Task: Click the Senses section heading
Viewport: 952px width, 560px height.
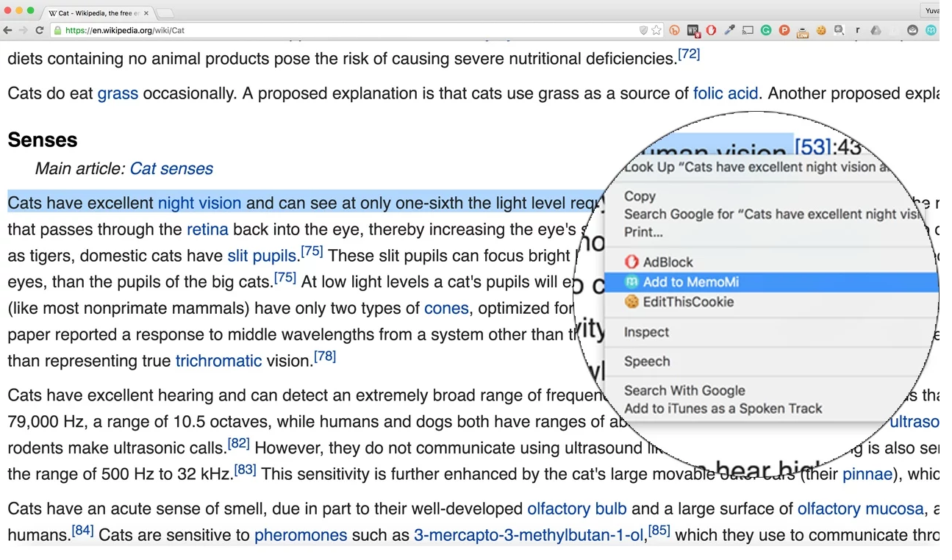Action: (43, 140)
